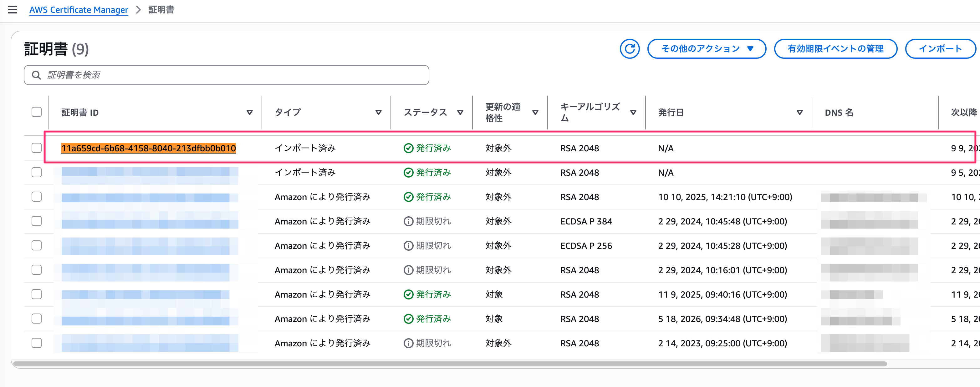Check the ECDSA P 256 certificate row

37,245
